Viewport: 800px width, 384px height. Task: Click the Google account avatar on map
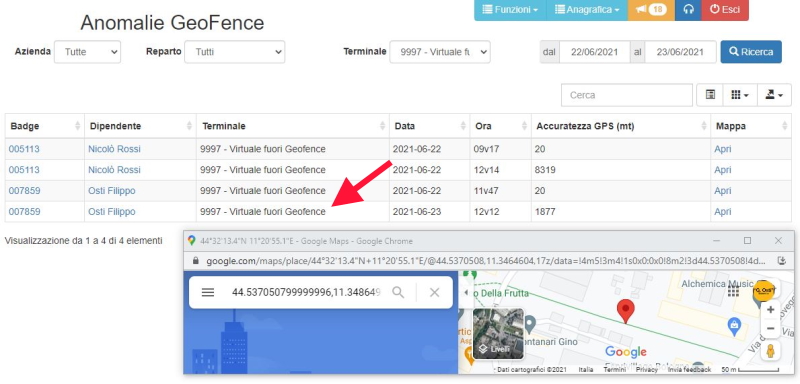tap(764, 290)
